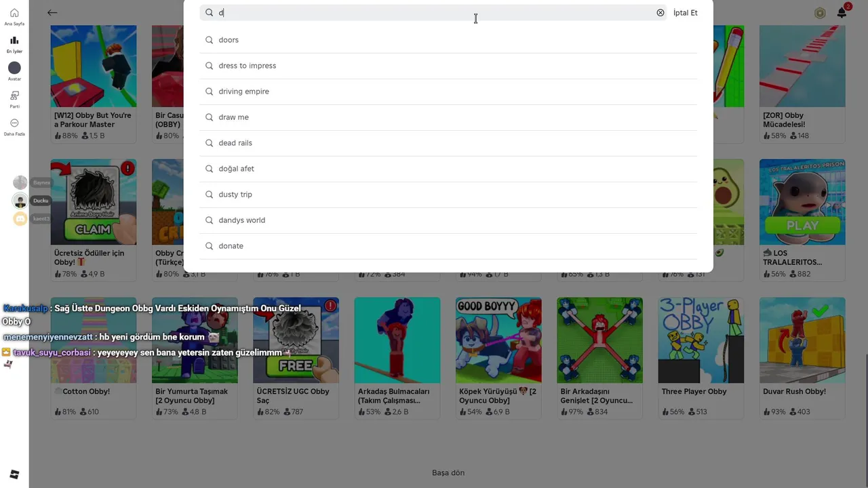Select 'driving empire' suggestion
The width and height of the screenshot is (868, 488).
[x=448, y=91]
